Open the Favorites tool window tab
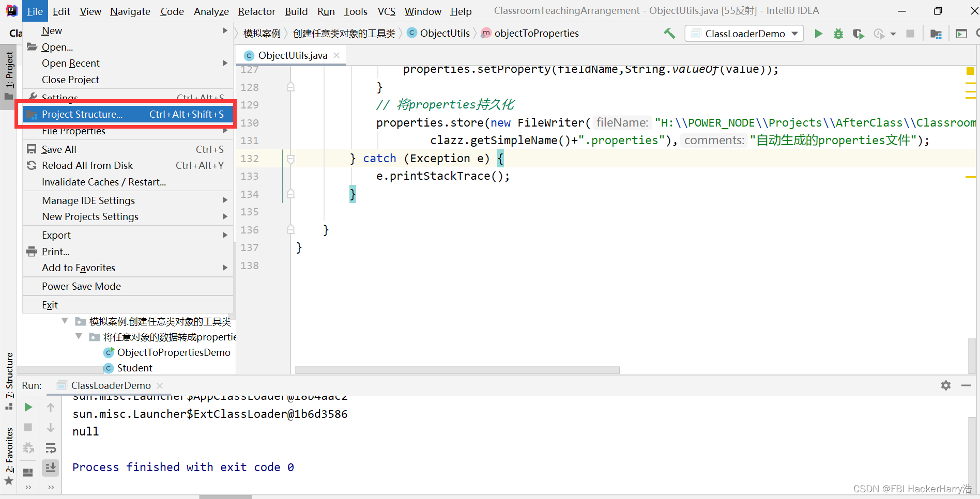980x499 pixels. click(x=9, y=457)
